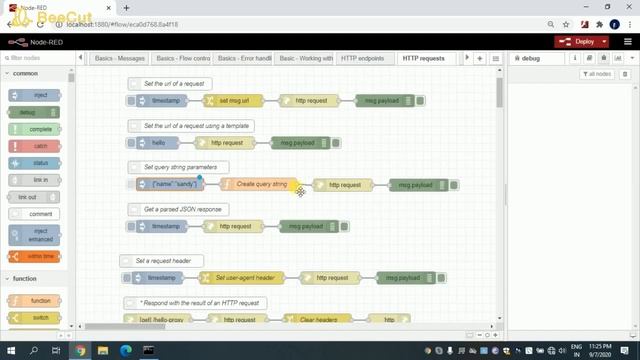This screenshot has width=640, height=360.
Task: Collapse the common palette category
Action: click(7, 73)
